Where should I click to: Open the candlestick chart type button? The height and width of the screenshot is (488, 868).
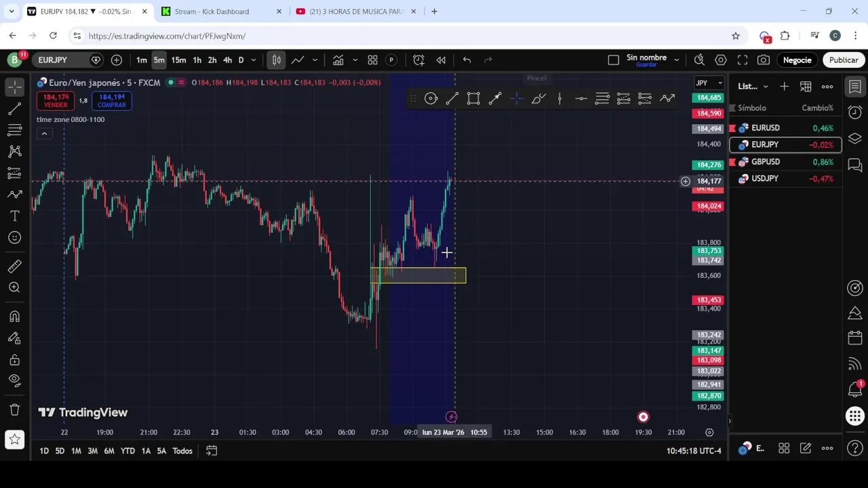[x=277, y=60]
